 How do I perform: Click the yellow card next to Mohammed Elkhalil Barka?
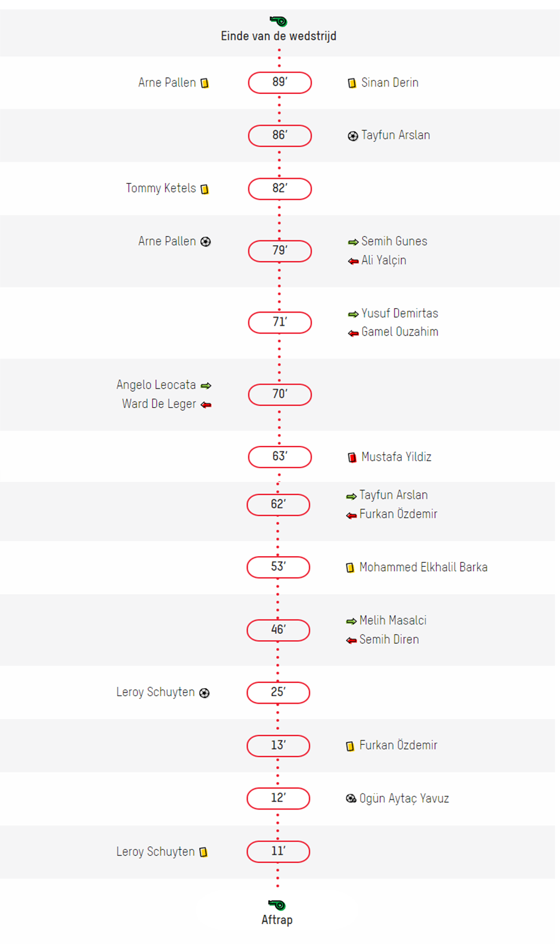point(350,567)
